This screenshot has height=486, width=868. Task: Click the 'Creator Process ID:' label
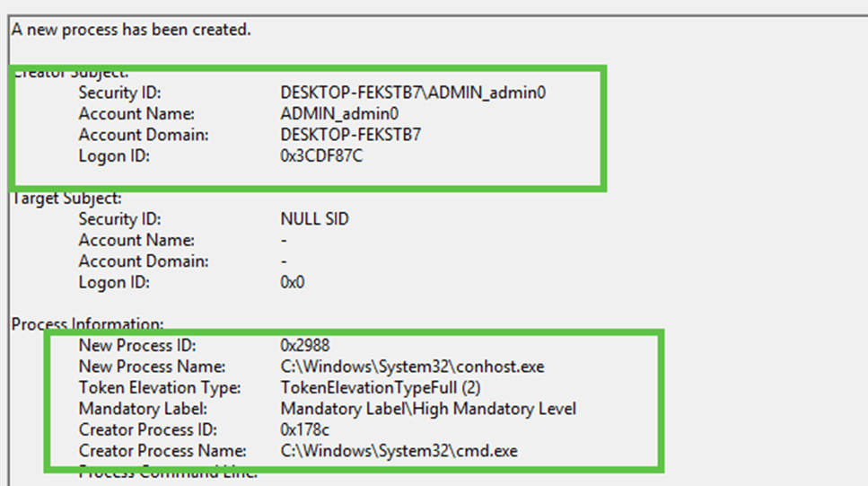[x=148, y=429]
